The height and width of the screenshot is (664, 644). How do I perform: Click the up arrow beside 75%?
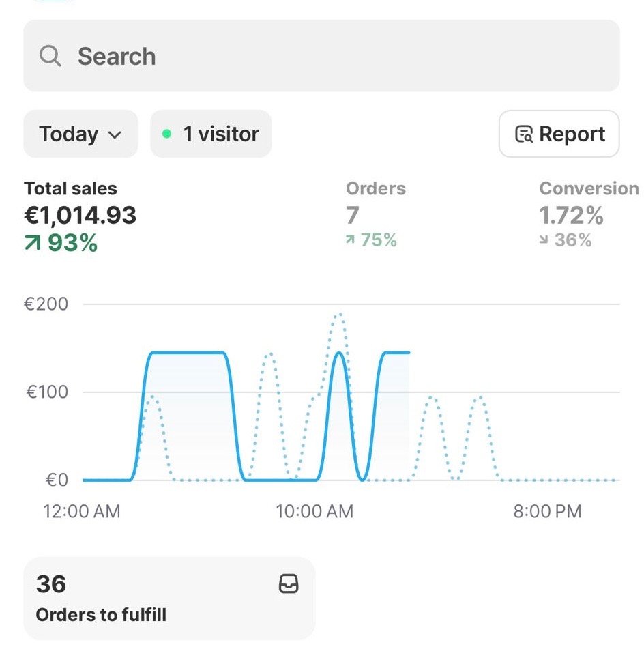point(351,240)
